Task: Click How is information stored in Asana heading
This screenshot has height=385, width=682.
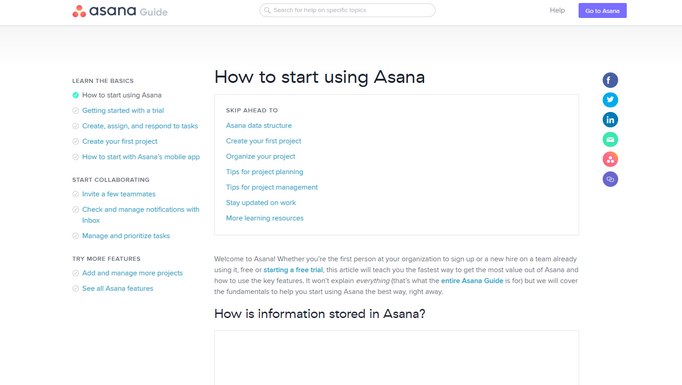Action: pos(320,314)
